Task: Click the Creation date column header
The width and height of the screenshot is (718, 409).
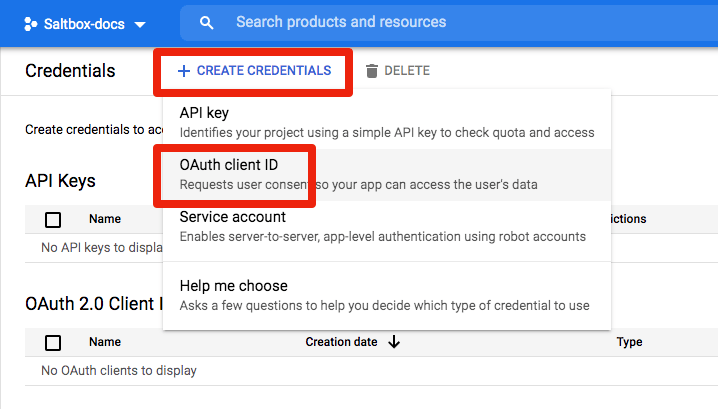Action: (x=341, y=342)
